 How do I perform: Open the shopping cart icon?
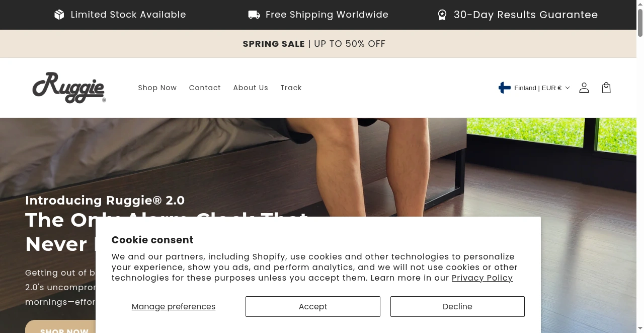[606, 88]
